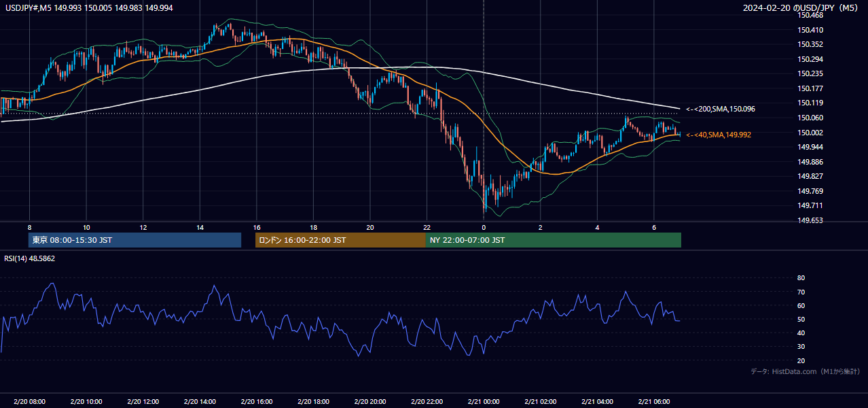Click hour tick 16 under the price chart
Image resolution: width=868 pixels, height=408 pixels.
pyautogui.click(x=257, y=227)
